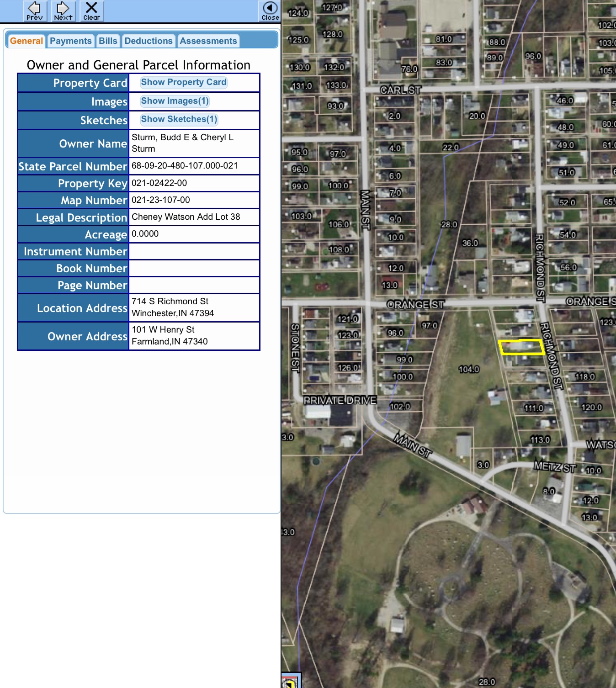The image size is (616, 688).
Task: Click parcel 102.0 near Main St curve
Action: [x=400, y=407]
